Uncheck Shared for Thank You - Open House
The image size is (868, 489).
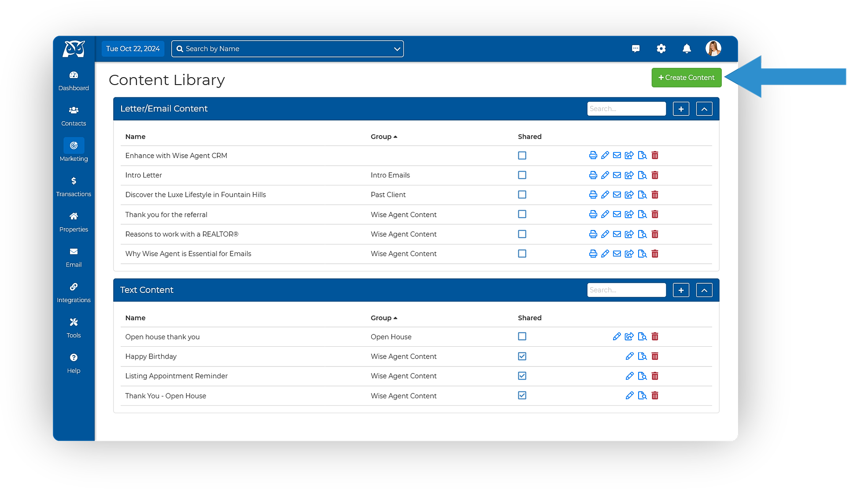522,396
